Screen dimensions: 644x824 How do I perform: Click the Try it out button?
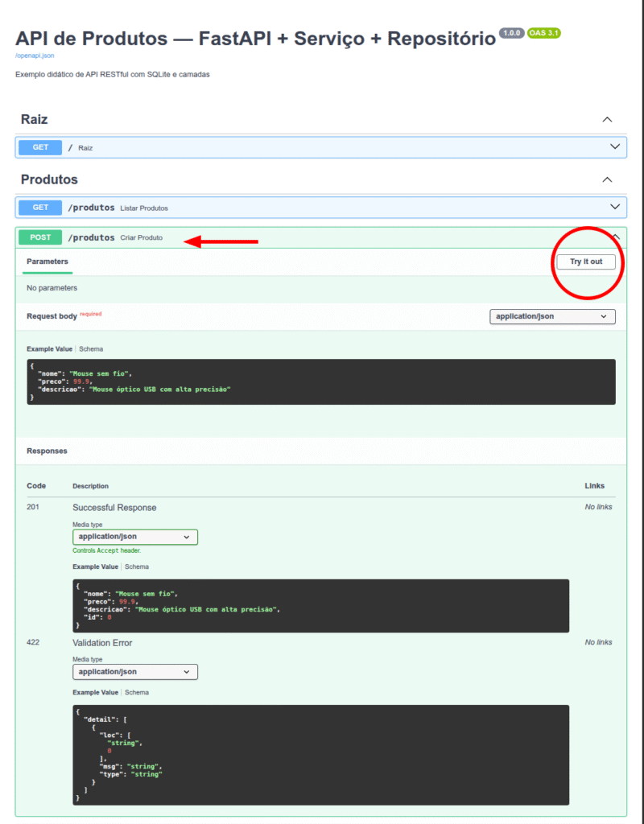click(x=586, y=262)
